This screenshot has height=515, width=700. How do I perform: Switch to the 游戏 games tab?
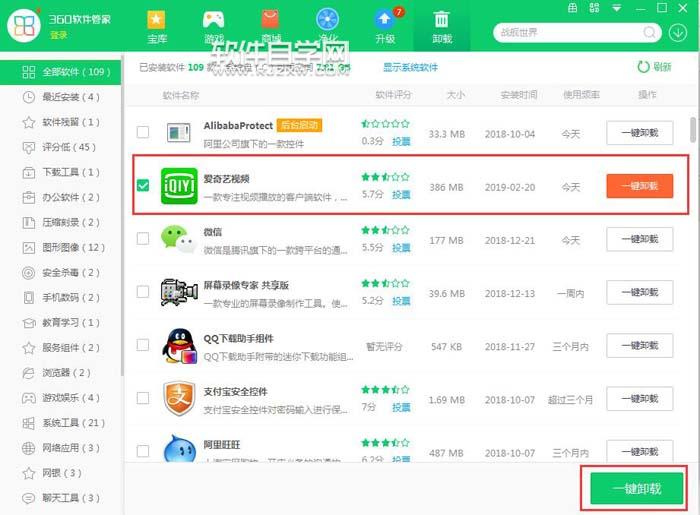[213, 27]
